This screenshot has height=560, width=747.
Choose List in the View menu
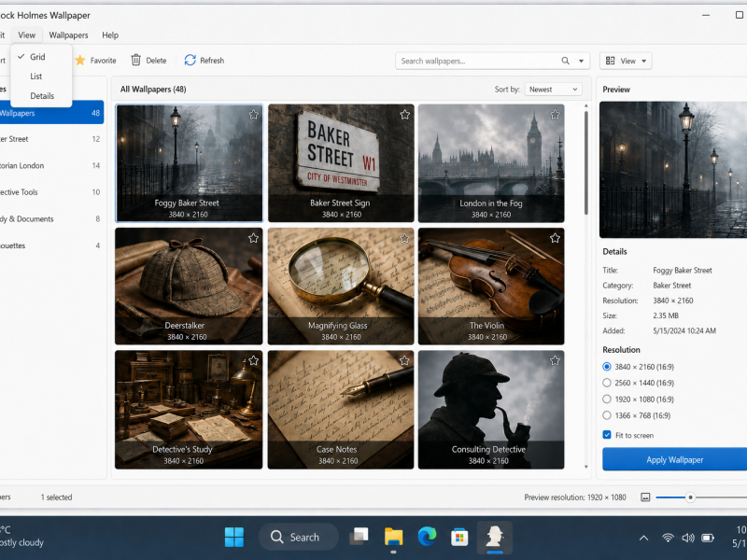[x=41, y=77]
